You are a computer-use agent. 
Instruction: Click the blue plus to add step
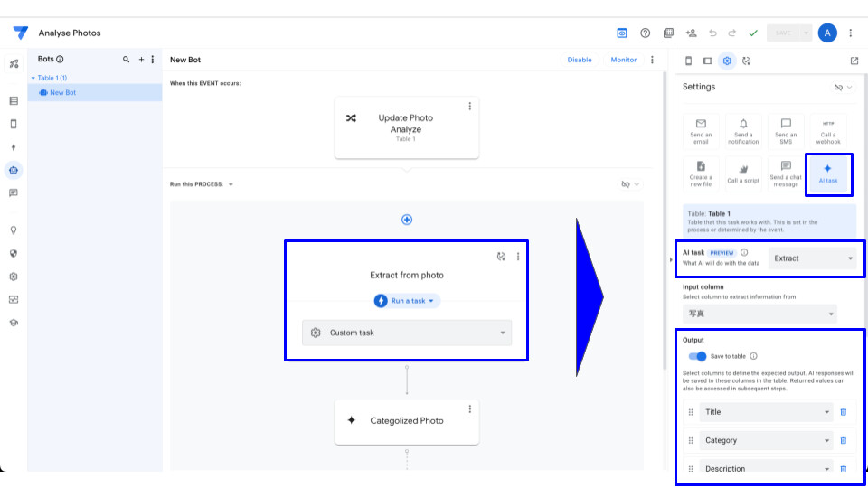click(x=407, y=220)
